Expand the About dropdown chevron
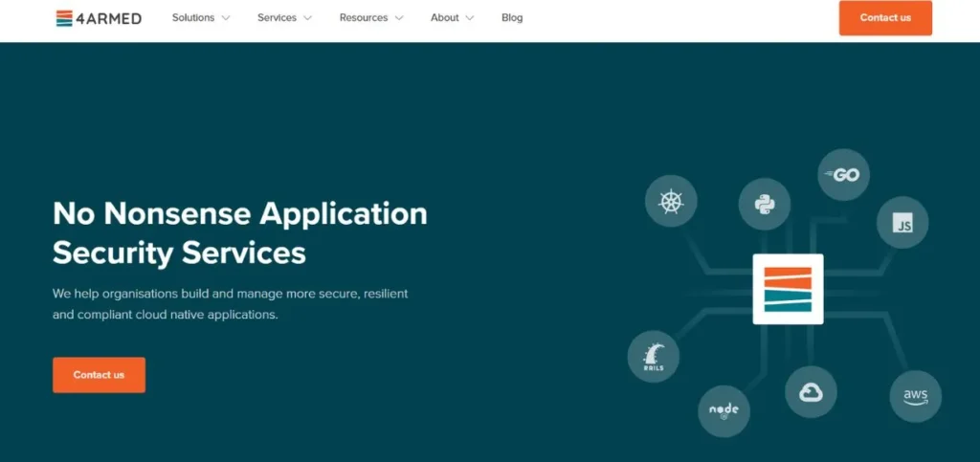The width and height of the screenshot is (980, 462). pos(470,18)
